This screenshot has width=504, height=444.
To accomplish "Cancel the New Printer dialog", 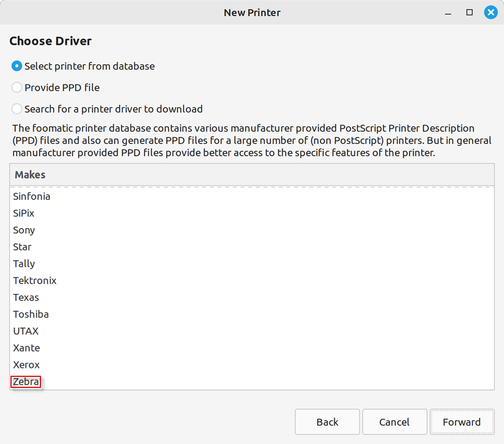I will [x=394, y=422].
